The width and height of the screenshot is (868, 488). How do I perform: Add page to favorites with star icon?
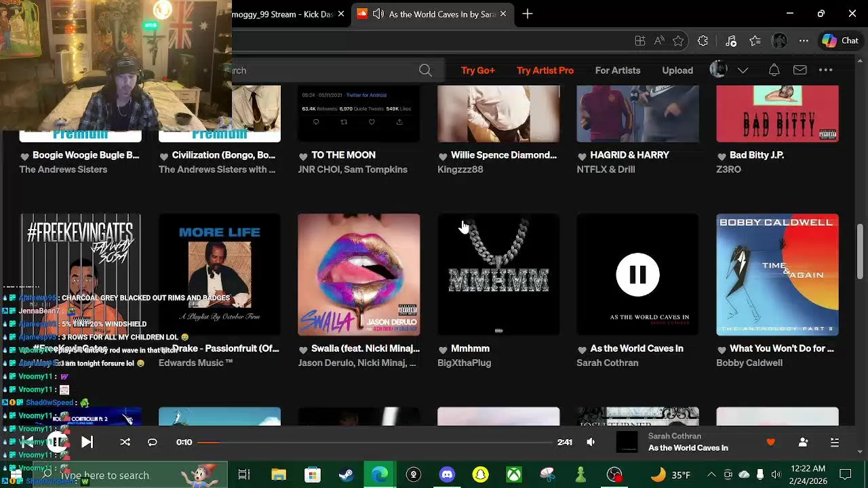(x=678, y=41)
